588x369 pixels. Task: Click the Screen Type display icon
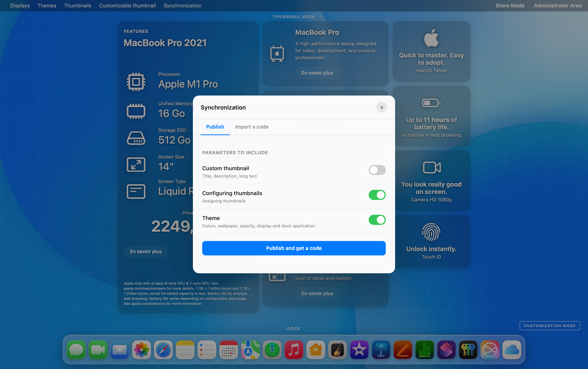click(x=136, y=191)
